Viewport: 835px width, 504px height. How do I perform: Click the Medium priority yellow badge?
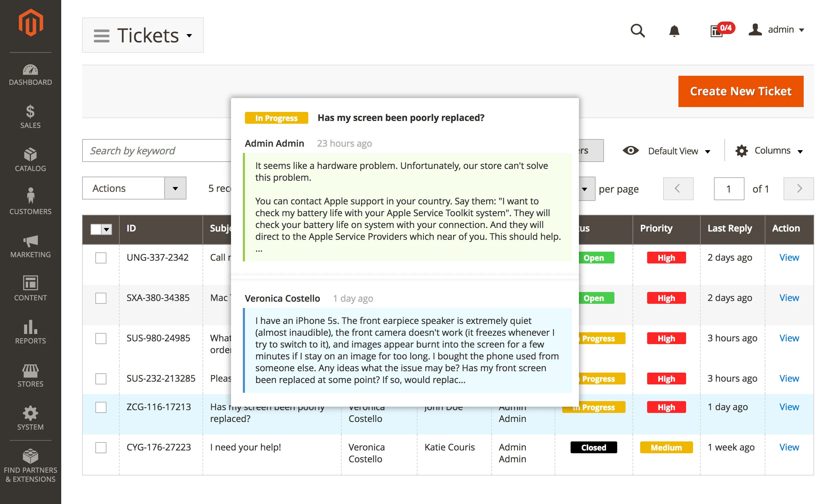click(666, 448)
